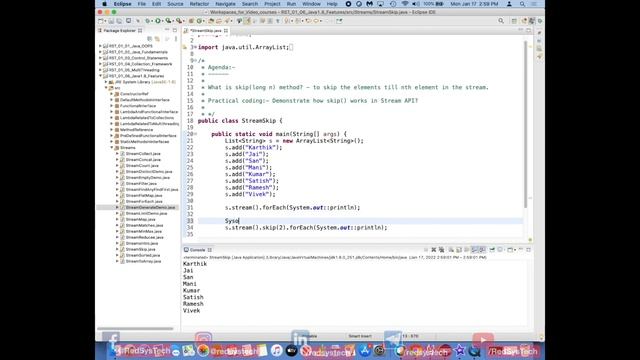Image resolution: width=640 pixels, height=360 pixels.
Task: Expand the RST_01_02_Java_Fundamentals project arrow
Action: (x=100, y=52)
